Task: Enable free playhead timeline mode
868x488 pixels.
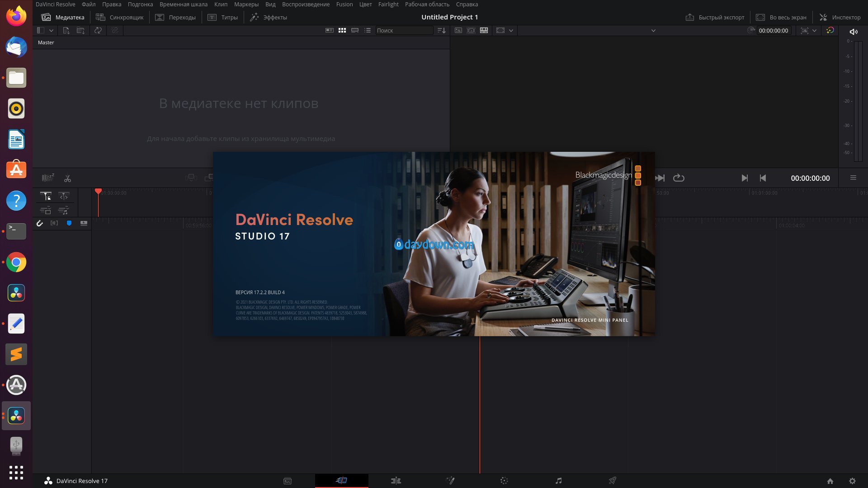Action: coord(64,196)
